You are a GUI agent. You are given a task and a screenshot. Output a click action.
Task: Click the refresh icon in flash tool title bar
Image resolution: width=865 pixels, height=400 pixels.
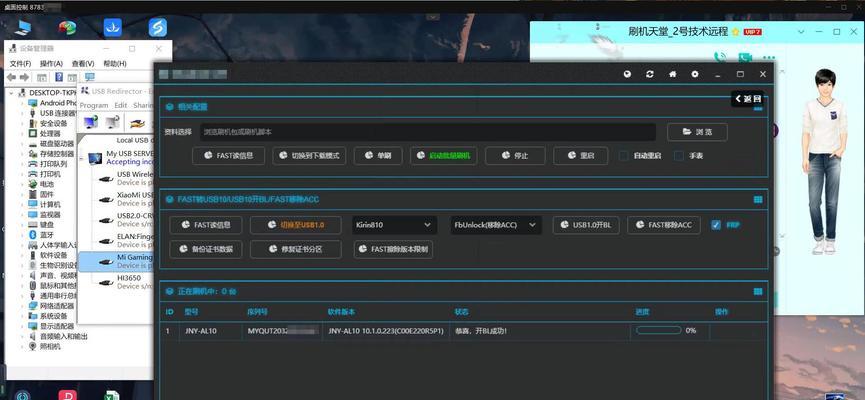pos(650,74)
